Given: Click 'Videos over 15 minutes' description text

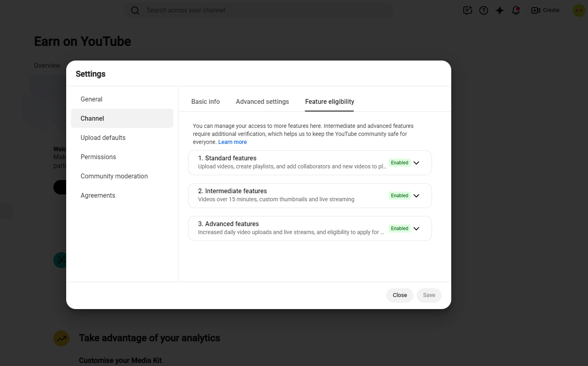Looking at the screenshot, I should click(x=276, y=199).
